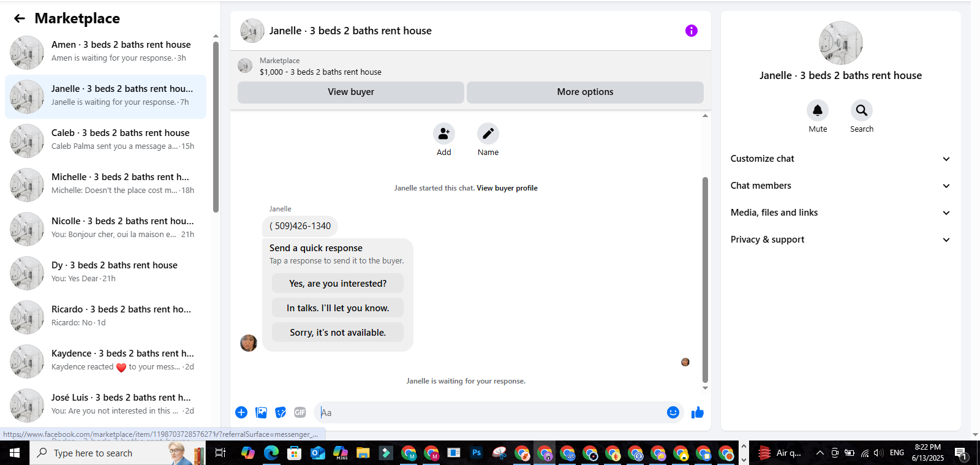Open Microsoft 365 from taskbar
Image resolution: width=980 pixels, height=465 pixels.
341,453
